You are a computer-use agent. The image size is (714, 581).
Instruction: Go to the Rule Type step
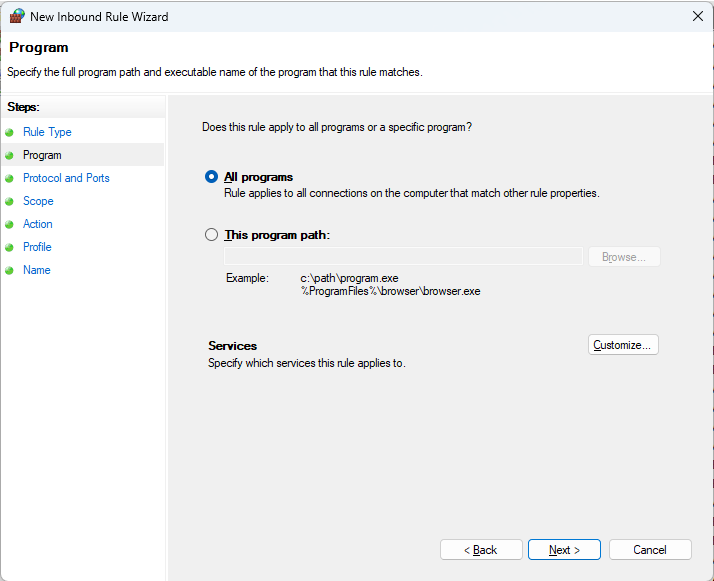(47, 132)
